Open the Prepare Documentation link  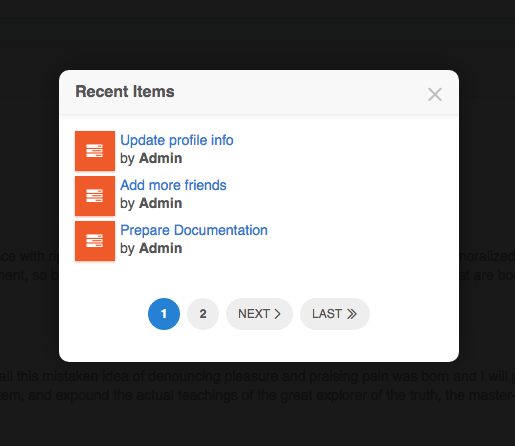coord(194,230)
